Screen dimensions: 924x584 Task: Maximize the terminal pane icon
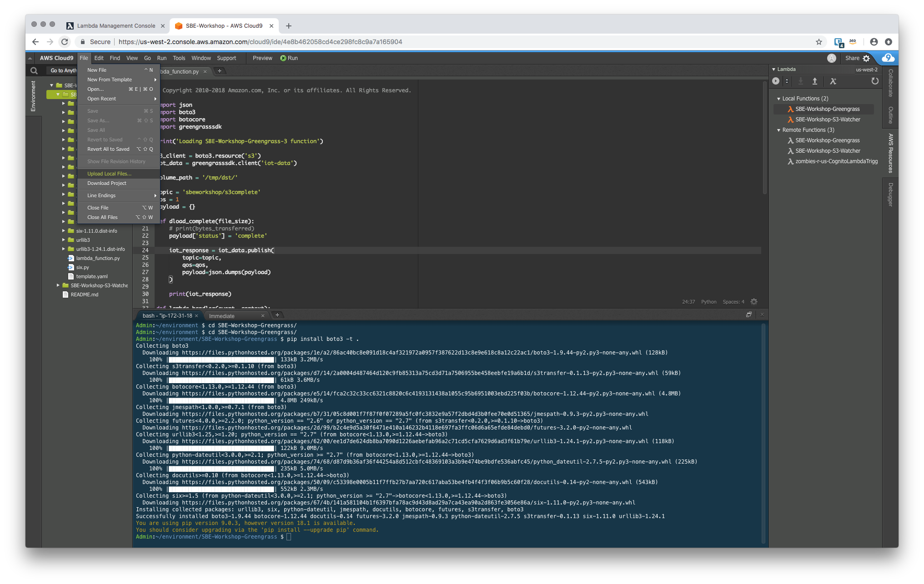(x=749, y=314)
